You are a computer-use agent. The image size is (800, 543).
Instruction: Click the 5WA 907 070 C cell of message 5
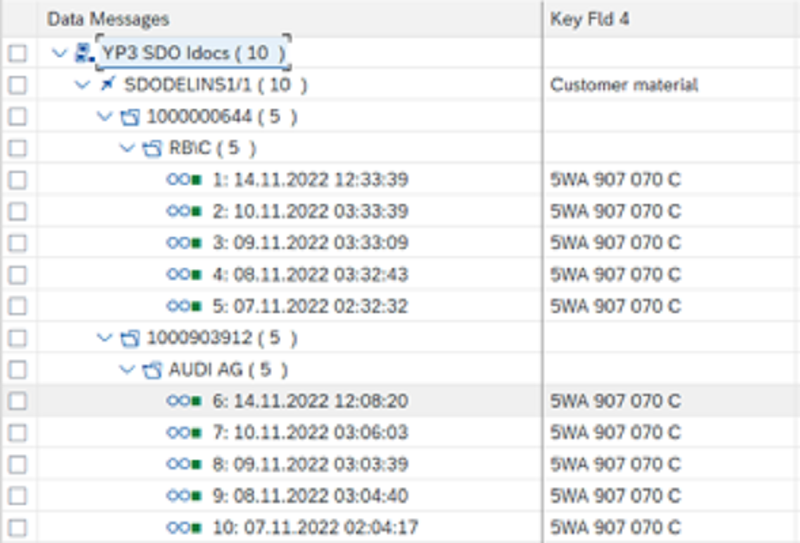tap(615, 306)
